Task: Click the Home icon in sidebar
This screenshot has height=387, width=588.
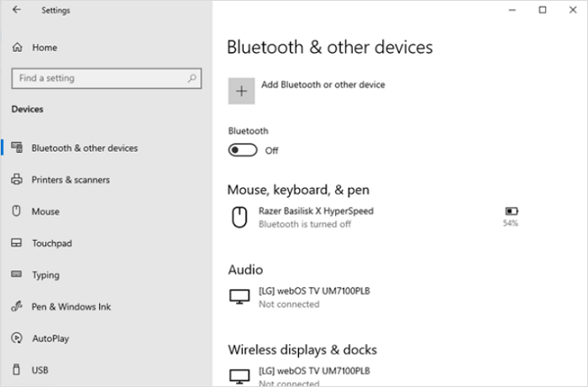Action: [x=17, y=48]
